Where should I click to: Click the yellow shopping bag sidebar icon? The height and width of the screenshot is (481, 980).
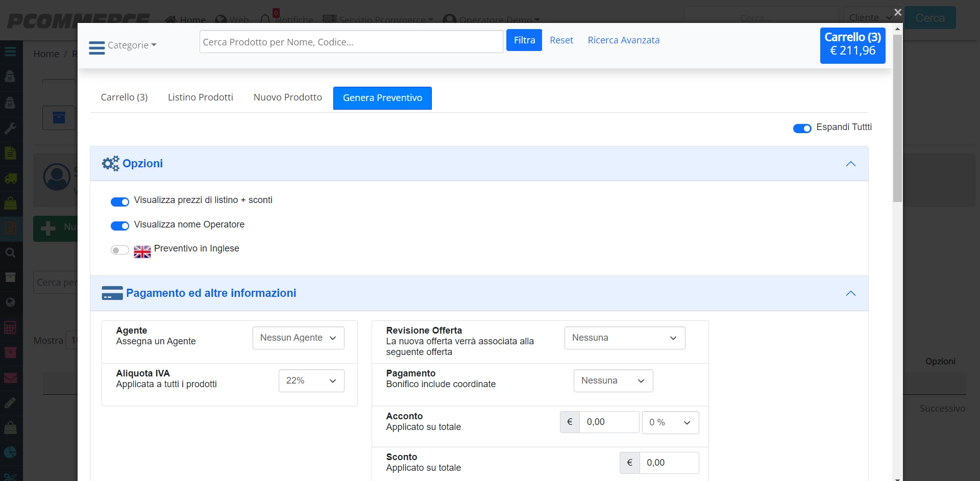pyautogui.click(x=10, y=203)
